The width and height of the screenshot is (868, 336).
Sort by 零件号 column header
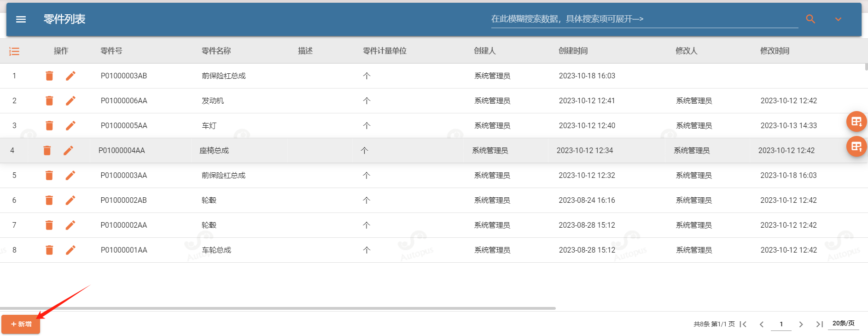point(111,51)
